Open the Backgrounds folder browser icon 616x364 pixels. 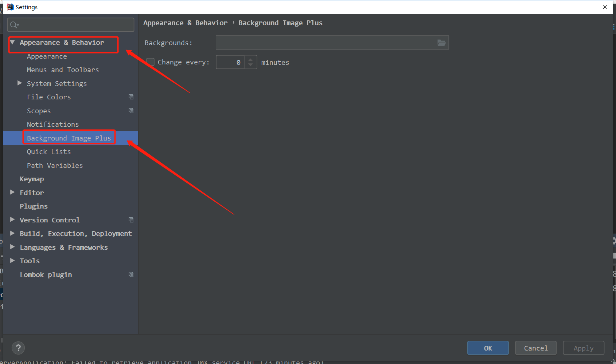(x=442, y=43)
